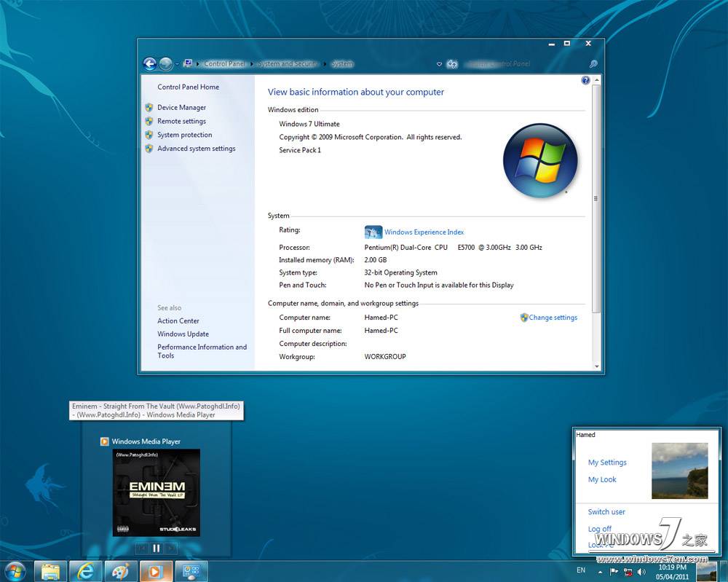Launch Internet Explorer from the taskbar
The height and width of the screenshot is (582, 728).
85,570
